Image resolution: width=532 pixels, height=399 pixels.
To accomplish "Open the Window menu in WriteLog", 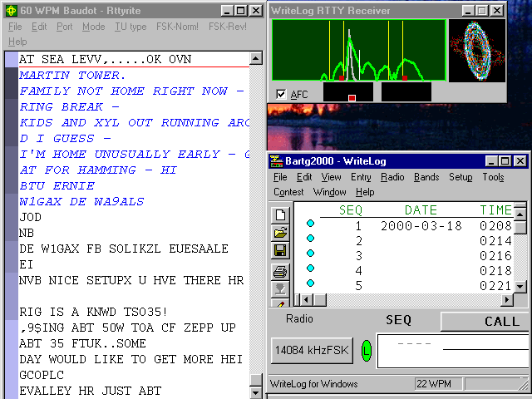I will tap(330, 192).
